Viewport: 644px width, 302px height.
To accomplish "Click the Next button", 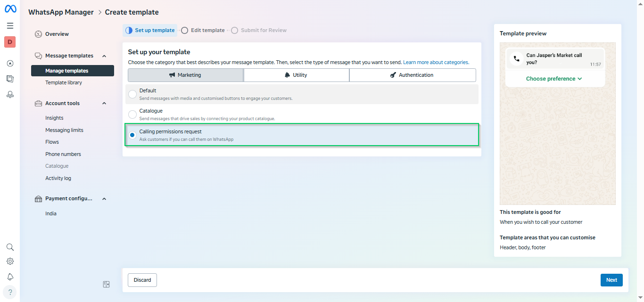I will click(611, 280).
